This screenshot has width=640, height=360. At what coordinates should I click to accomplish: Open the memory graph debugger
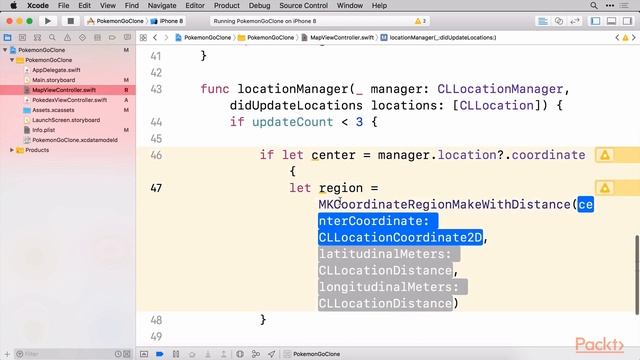pyautogui.click(x=256, y=354)
